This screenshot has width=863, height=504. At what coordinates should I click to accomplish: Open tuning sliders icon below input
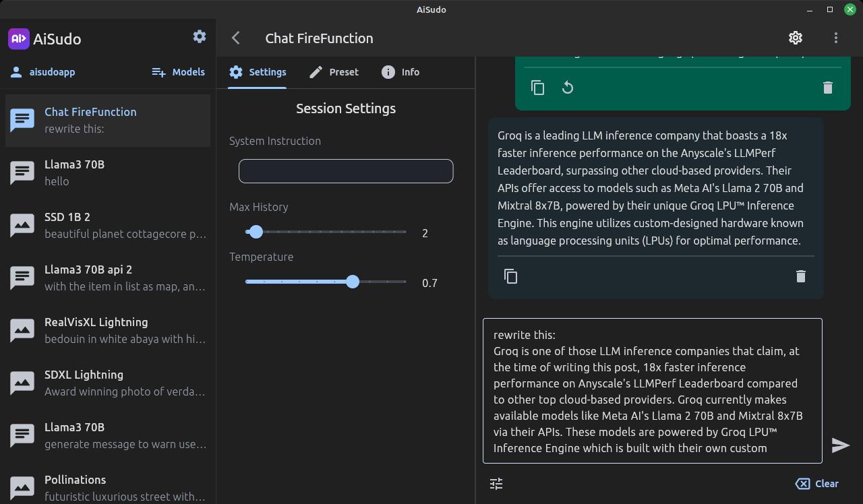496,484
